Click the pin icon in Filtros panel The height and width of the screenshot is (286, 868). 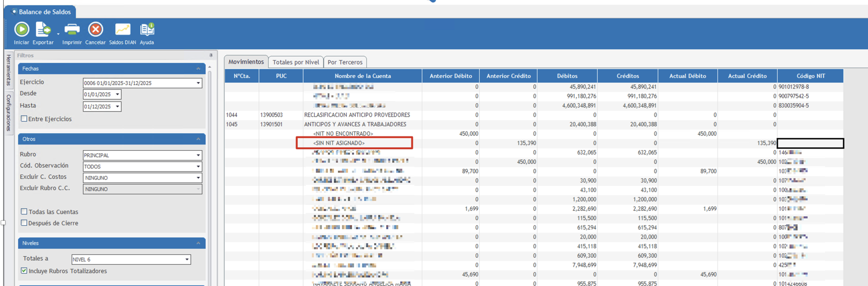coord(211,55)
